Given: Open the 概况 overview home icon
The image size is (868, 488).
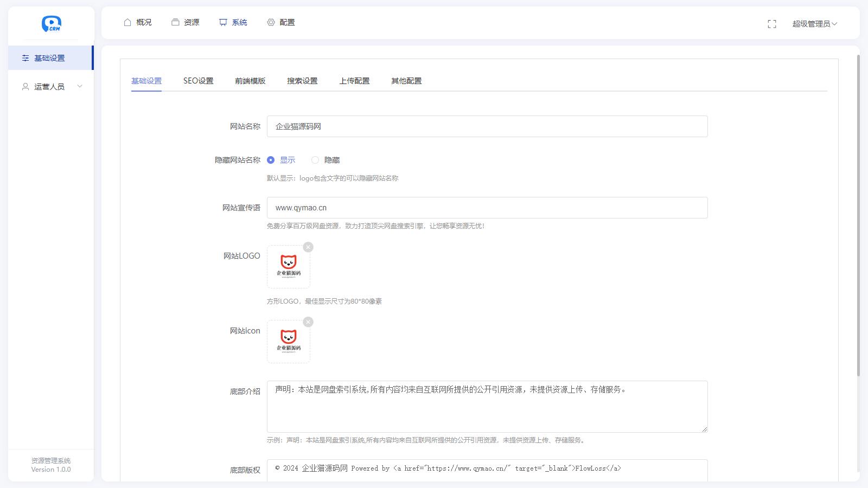Looking at the screenshot, I should tap(127, 22).
